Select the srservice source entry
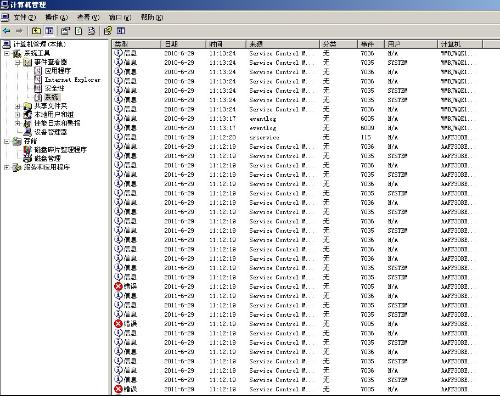The height and width of the screenshot is (396, 500). 264,137
